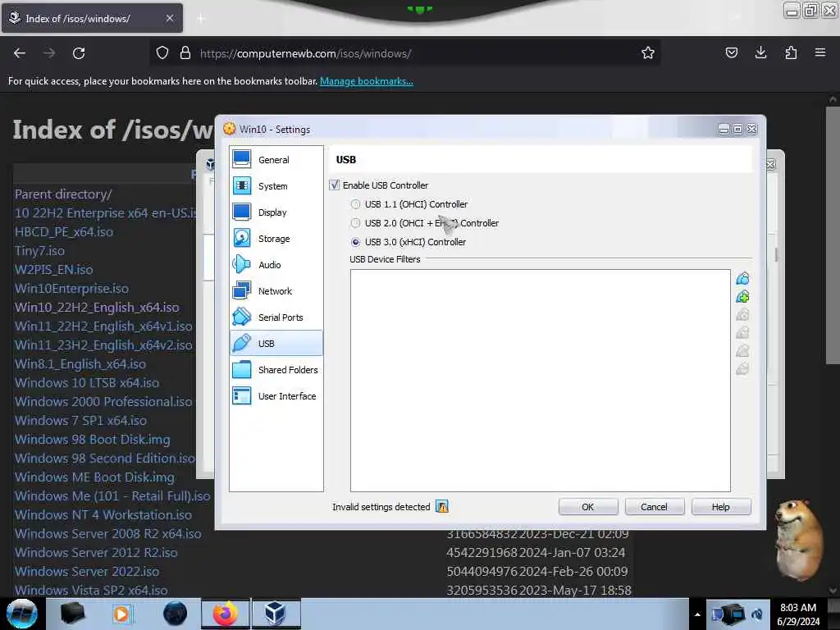
Task: Open Windows Server 2022.iso link
Action: point(87,572)
